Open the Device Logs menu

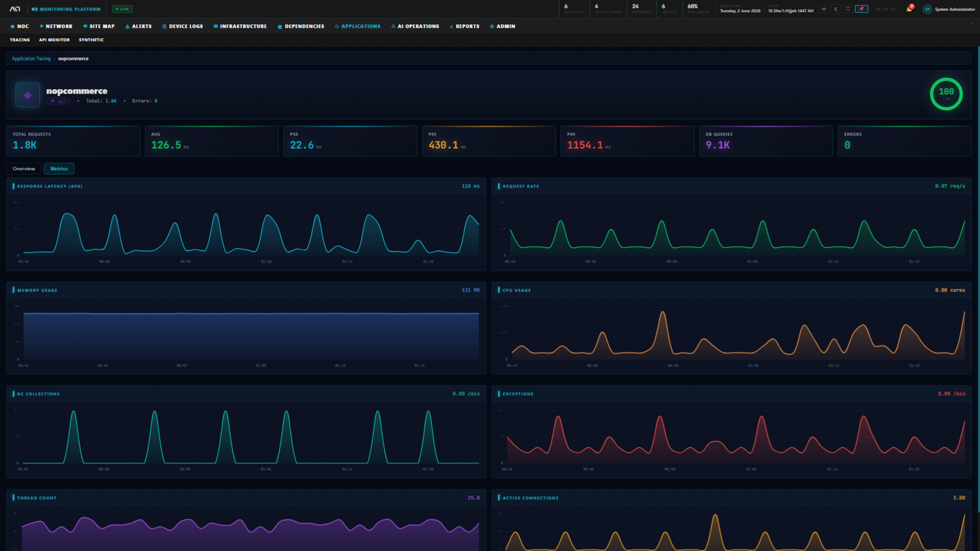coord(183,26)
